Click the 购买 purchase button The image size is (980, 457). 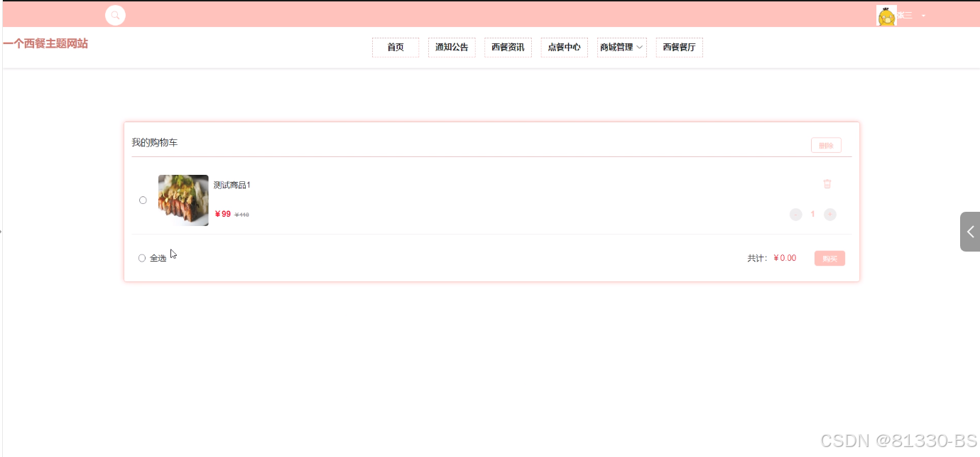click(x=829, y=259)
